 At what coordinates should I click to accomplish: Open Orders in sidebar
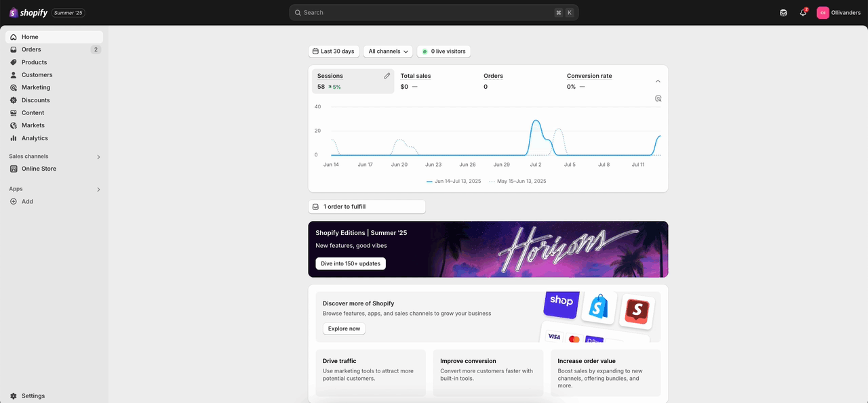[x=54, y=49]
